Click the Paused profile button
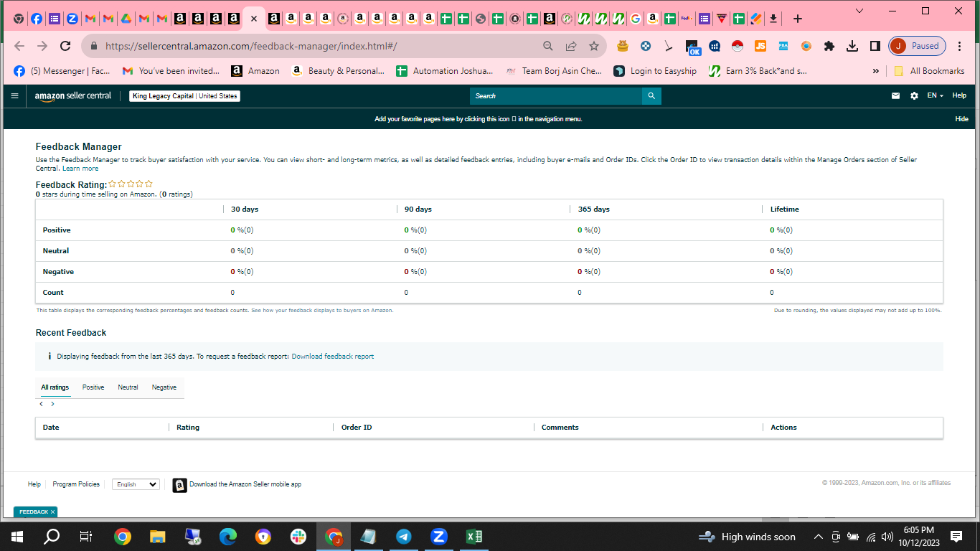Image resolution: width=980 pixels, height=551 pixels. tap(918, 46)
